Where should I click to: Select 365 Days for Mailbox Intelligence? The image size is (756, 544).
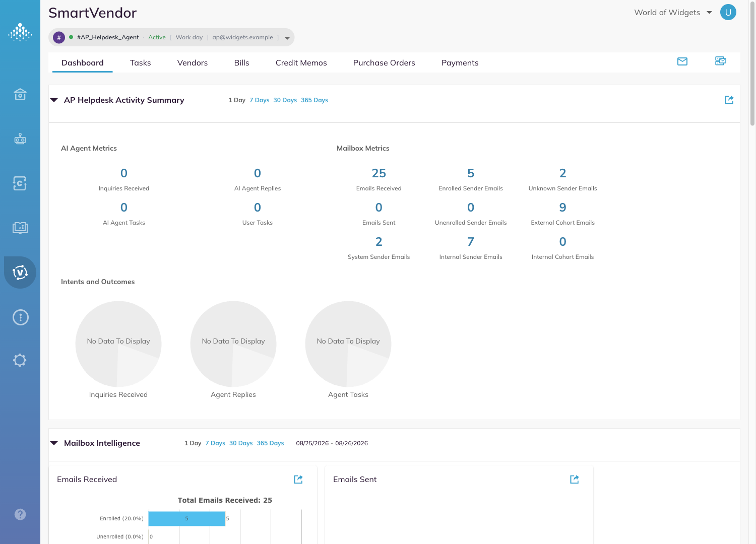pyautogui.click(x=271, y=443)
